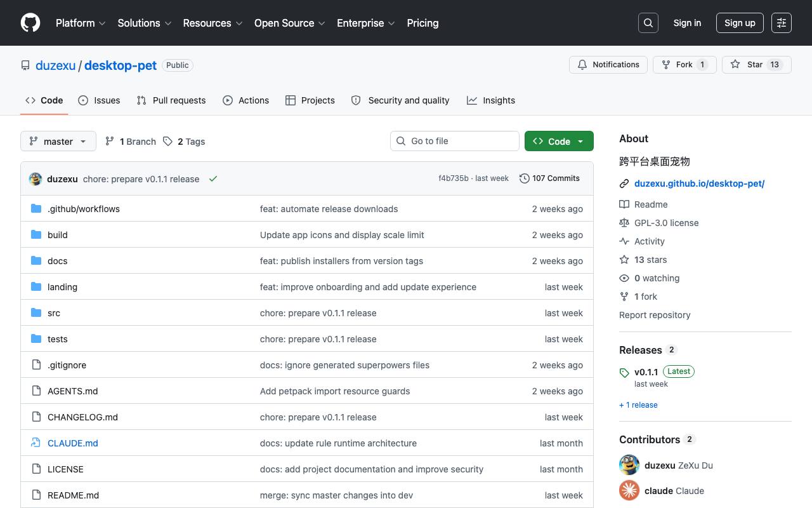The height and width of the screenshot is (508, 812).
Task: Go to the GitHub homepage logo
Action: (x=30, y=23)
